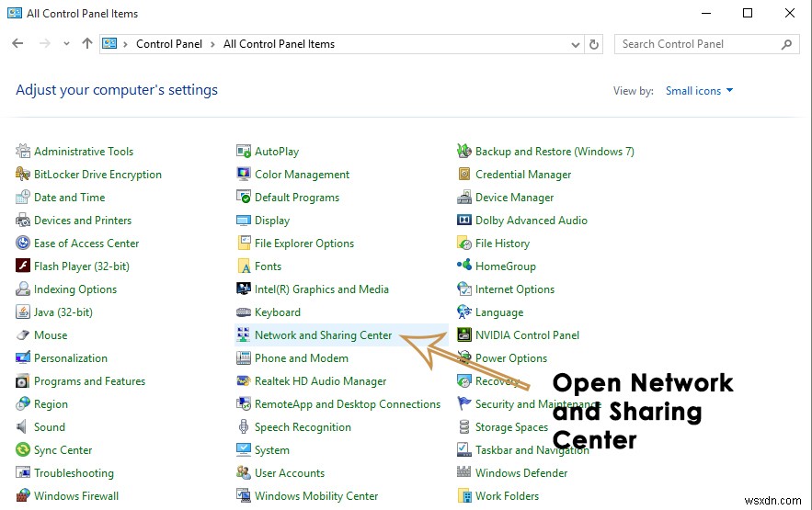The image size is (812, 510).
Task: Click the Flash Player (32-bit) icon
Action: [x=23, y=266]
